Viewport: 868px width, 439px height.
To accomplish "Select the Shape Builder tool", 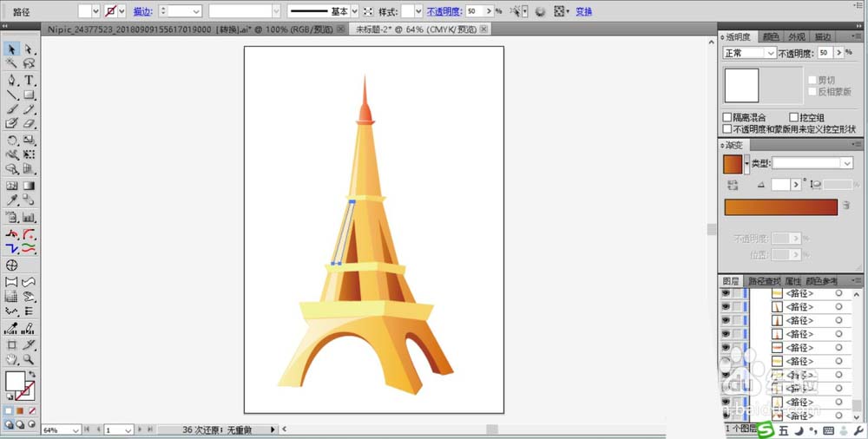I will point(11,169).
